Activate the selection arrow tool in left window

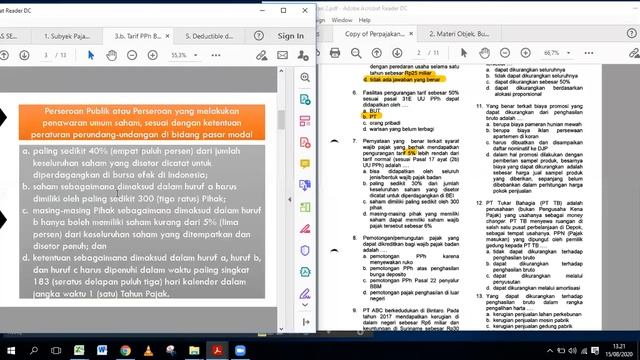pos(91,55)
